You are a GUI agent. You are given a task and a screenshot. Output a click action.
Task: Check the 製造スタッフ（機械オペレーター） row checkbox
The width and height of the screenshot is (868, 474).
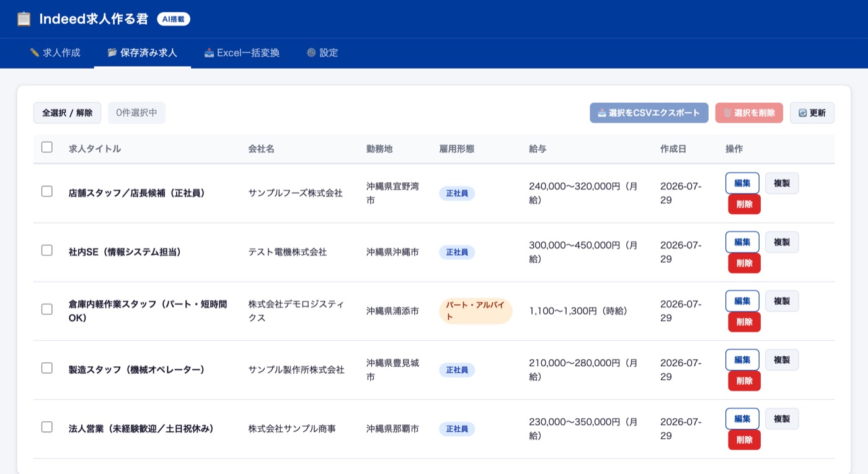tap(47, 368)
